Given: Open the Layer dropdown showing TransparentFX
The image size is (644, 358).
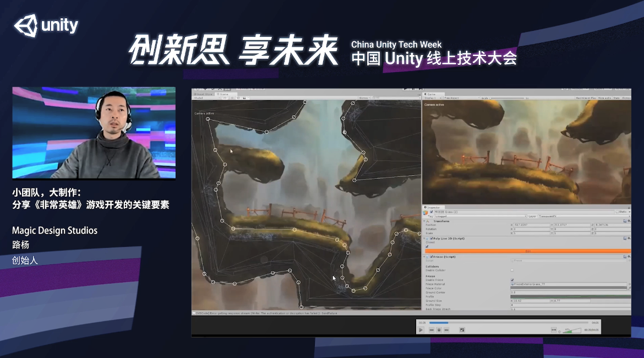Looking at the screenshot, I should coord(584,216).
